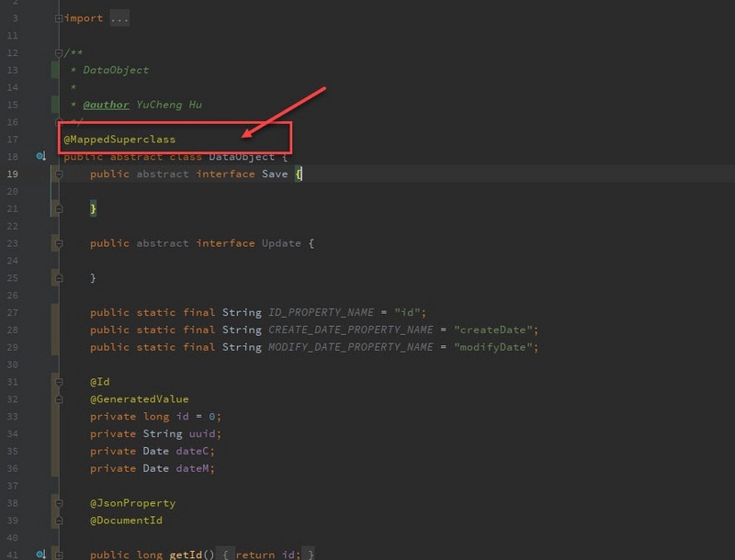Collapse the fold starting at @JsonProperty
The height and width of the screenshot is (560, 735).
59,503
